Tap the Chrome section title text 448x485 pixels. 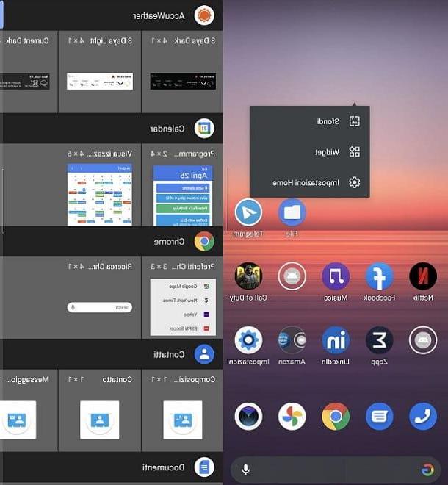point(169,242)
